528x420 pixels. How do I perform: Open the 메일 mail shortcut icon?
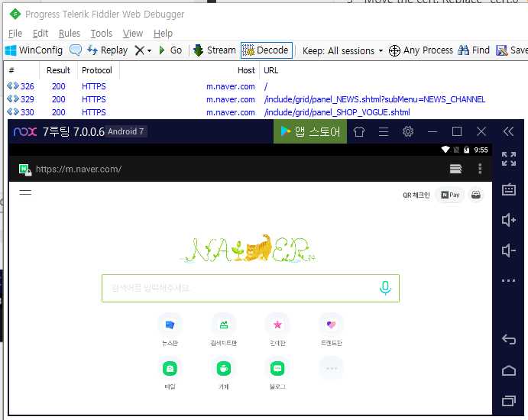(x=170, y=369)
